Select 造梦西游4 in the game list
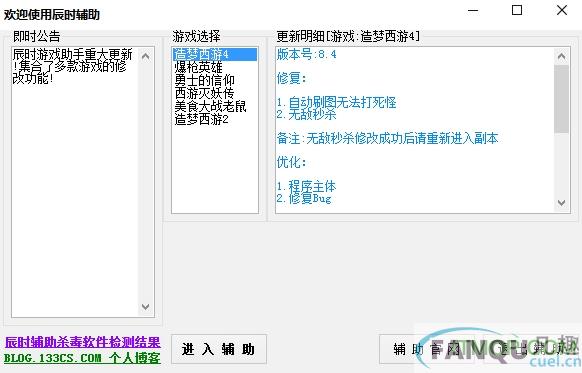The height and width of the screenshot is (373, 582). (x=215, y=54)
